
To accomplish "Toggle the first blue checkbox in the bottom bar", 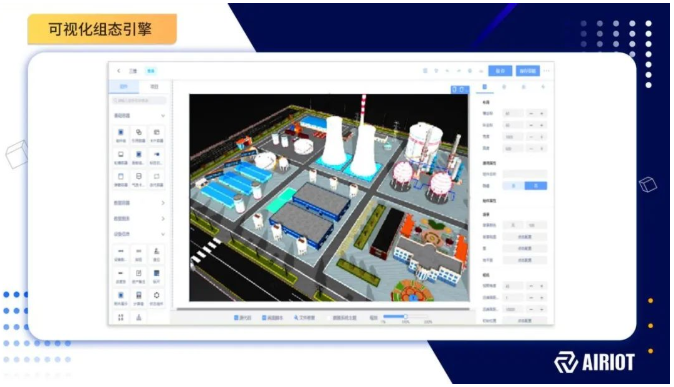I will click(x=236, y=318).
